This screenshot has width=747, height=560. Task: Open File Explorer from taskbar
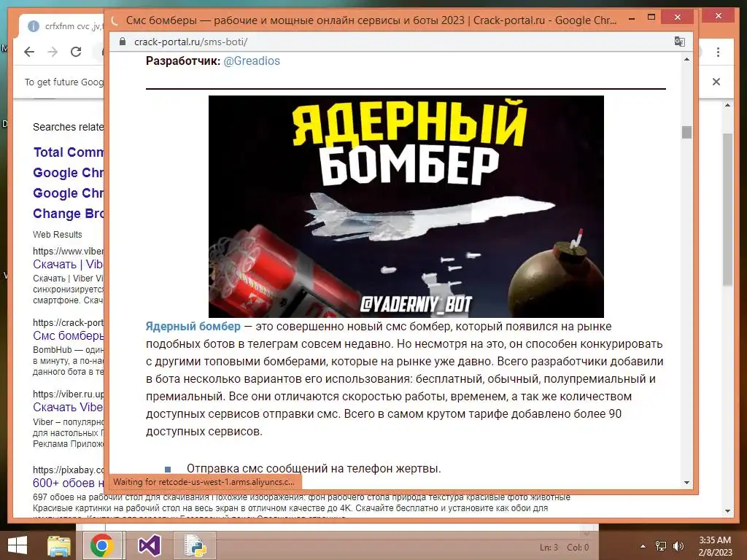click(58, 545)
